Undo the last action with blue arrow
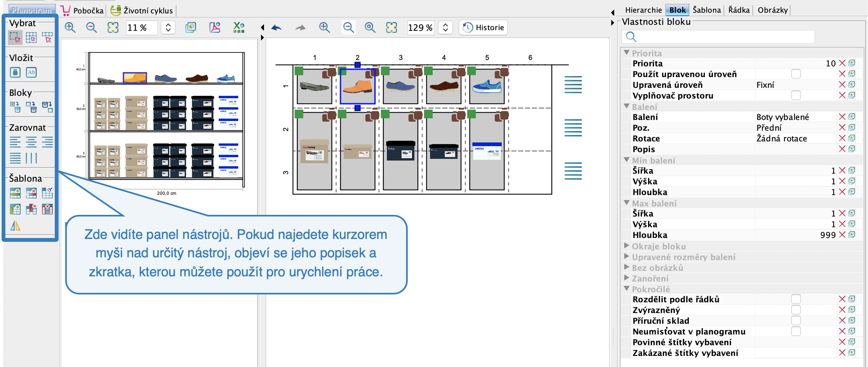Image resolution: width=868 pixels, height=367 pixels. [x=276, y=28]
